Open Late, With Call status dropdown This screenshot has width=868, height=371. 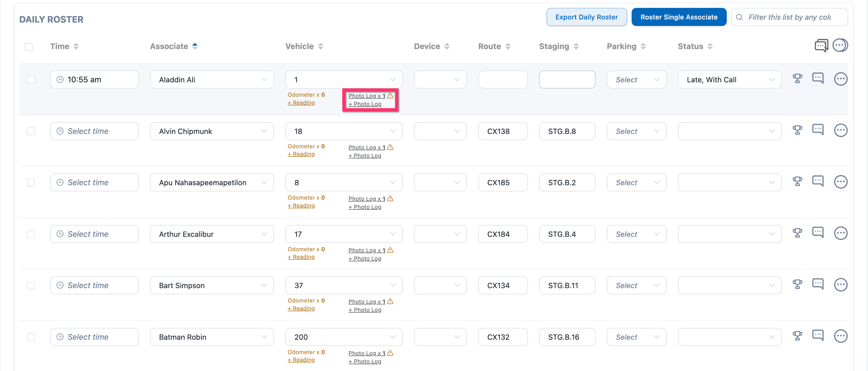(x=729, y=80)
